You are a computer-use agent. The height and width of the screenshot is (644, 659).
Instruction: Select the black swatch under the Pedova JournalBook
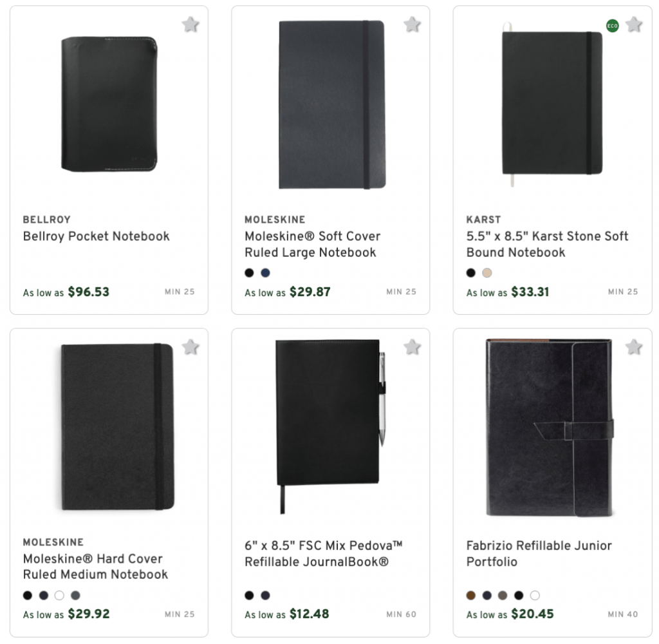[x=248, y=596]
